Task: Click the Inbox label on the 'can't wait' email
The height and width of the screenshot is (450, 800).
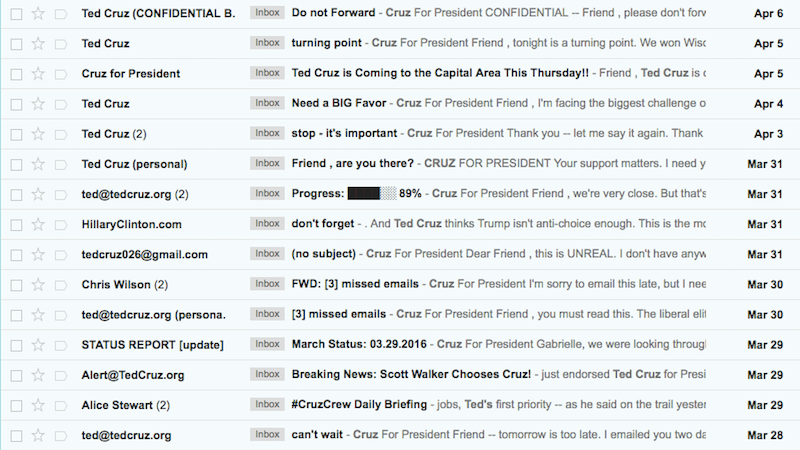Action: (x=267, y=435)
